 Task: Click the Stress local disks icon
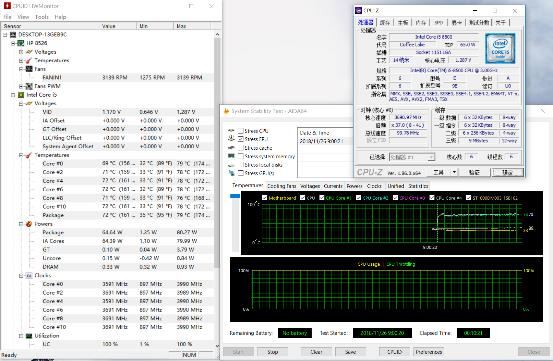tap(231, 165)
